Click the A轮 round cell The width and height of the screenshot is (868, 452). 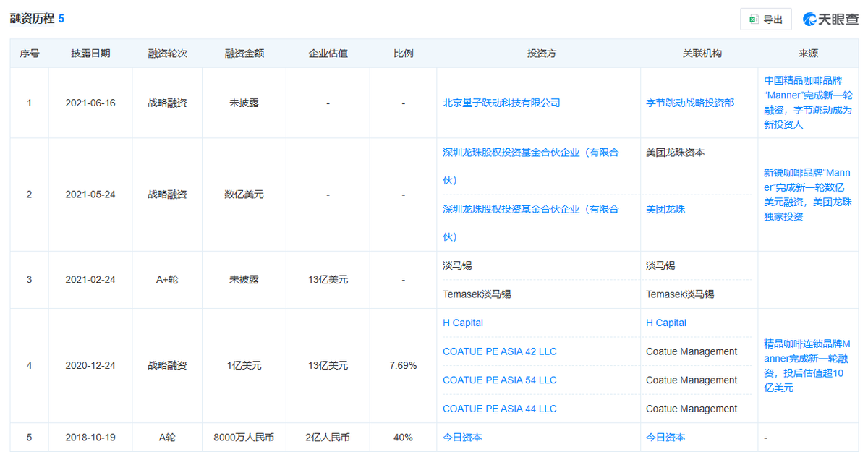click(x=167, y=437)
